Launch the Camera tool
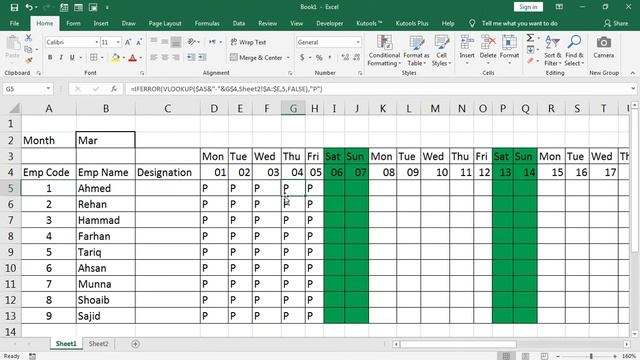Viewport: 640px width, 360px height. coord(604,47)
